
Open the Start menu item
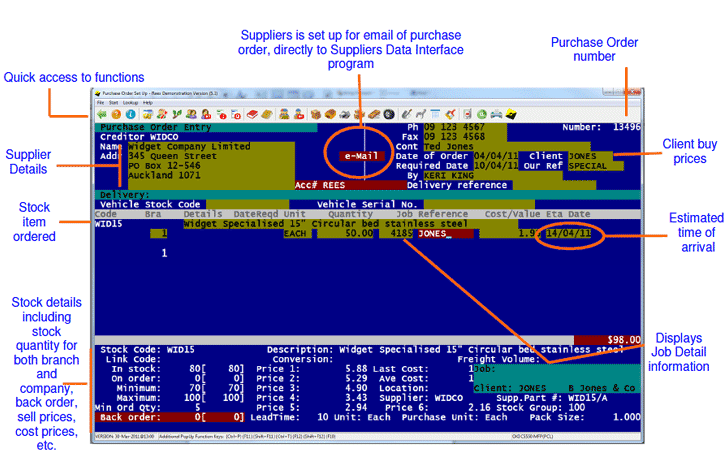click(x=113, y=103)
